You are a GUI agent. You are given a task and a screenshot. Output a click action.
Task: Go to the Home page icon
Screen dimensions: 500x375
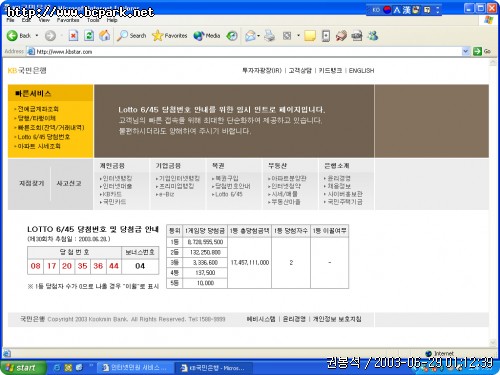pos(105,35)
